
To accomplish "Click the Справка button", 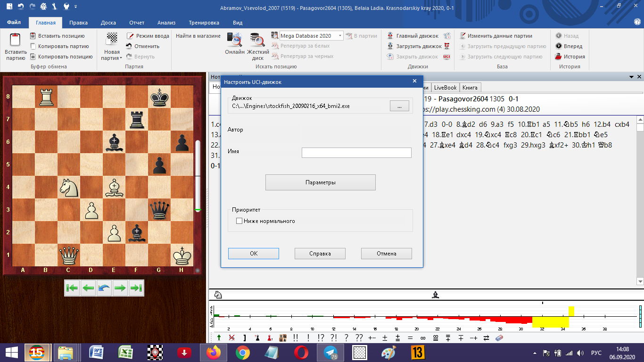I will [x=320, y=254].
